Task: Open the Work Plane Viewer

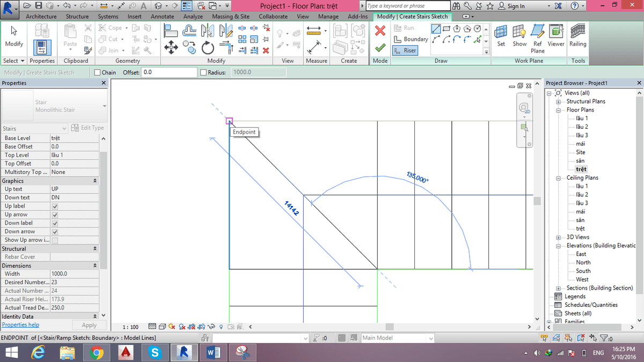Action: (x=556, y=36)
